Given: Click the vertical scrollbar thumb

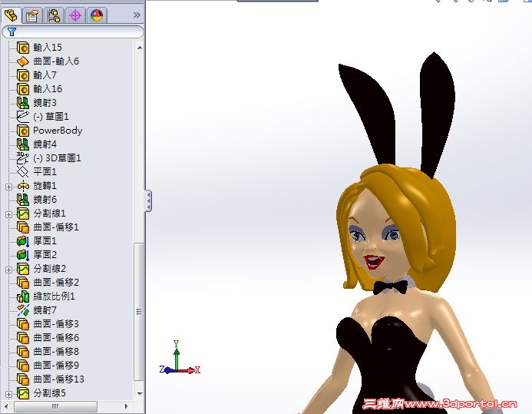Looking at the screenshot, I should (139, 312).
